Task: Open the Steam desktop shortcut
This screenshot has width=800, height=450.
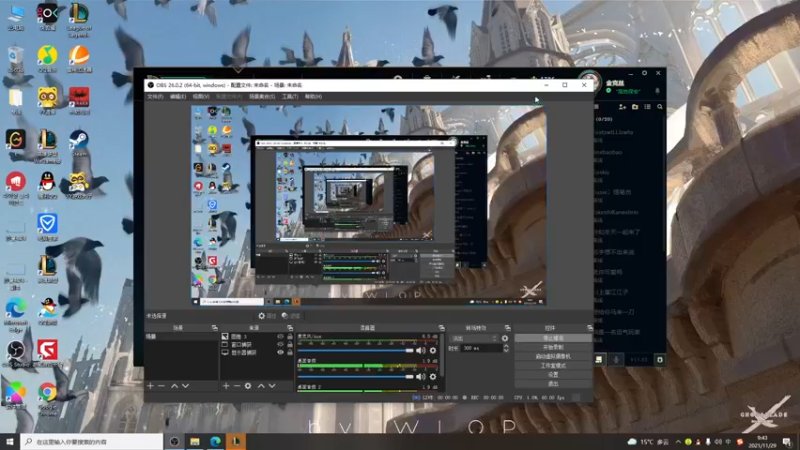Action: [x=79, y=143]
